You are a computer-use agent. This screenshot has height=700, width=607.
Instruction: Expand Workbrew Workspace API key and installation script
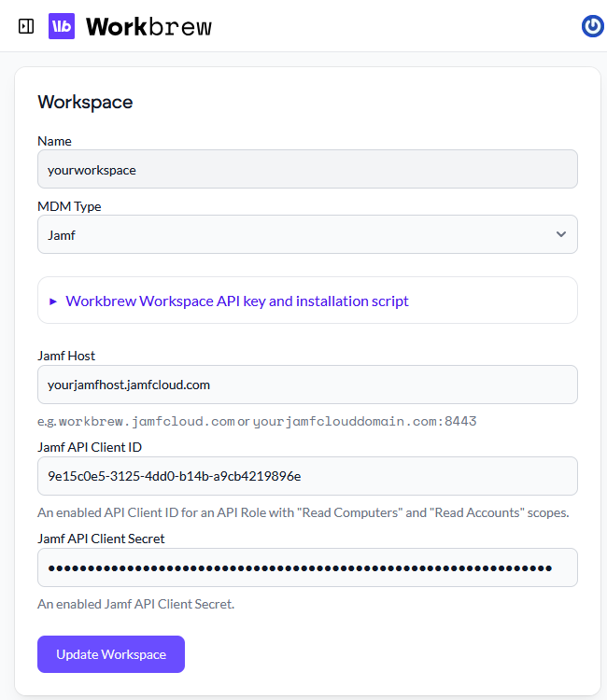[237, 301]
